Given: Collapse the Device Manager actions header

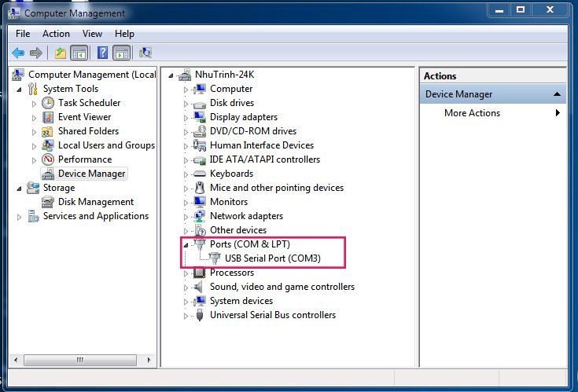Looking at the screenshot, I should pos(557,94).
